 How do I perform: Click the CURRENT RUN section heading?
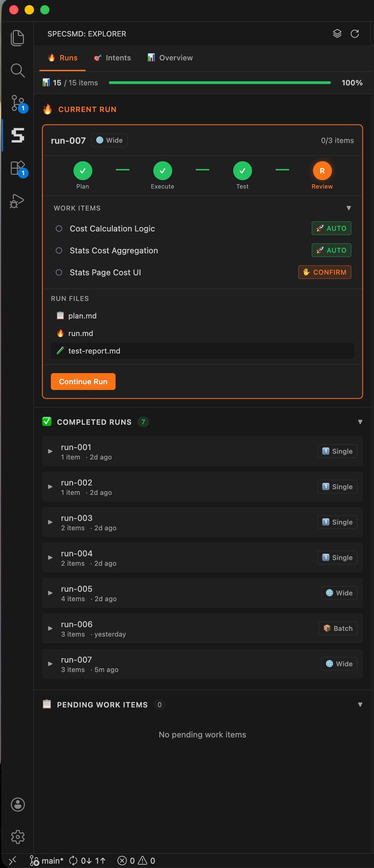point(87,109)
